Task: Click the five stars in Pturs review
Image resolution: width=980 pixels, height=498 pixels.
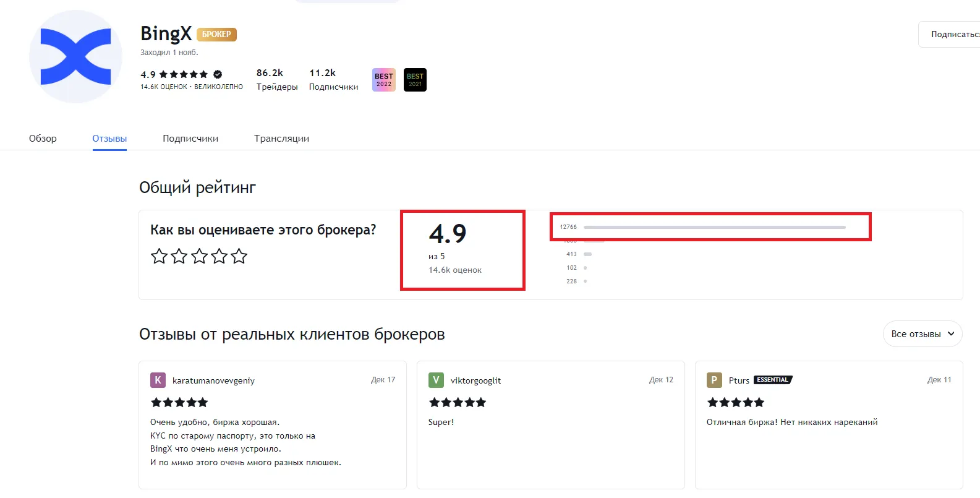Action: (736, 403)
